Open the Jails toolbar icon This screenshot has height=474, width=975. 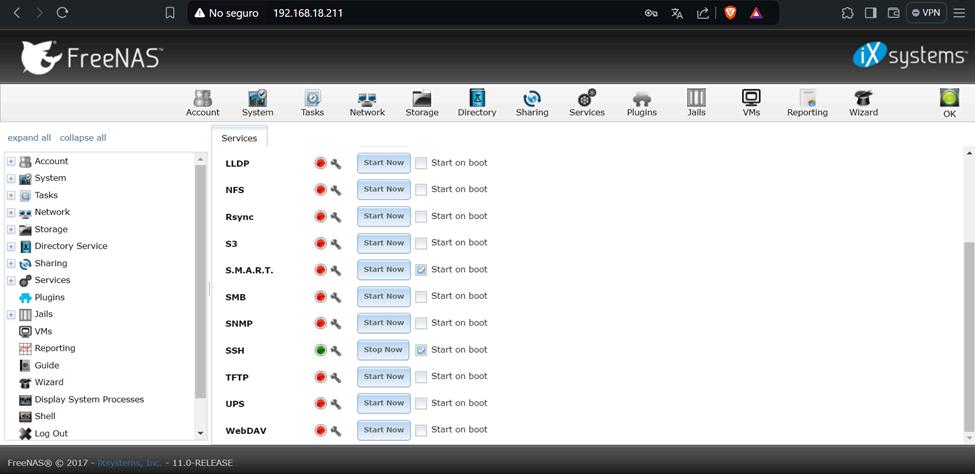point(696,103)
